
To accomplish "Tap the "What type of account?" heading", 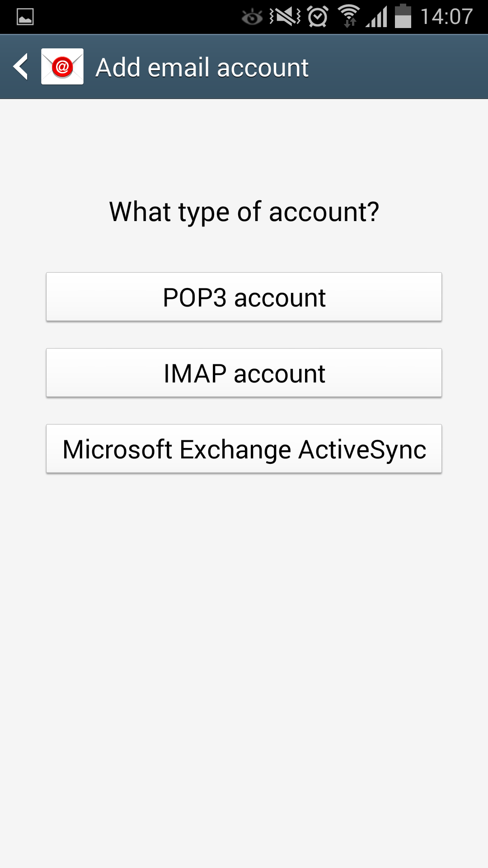I will 244,212.
